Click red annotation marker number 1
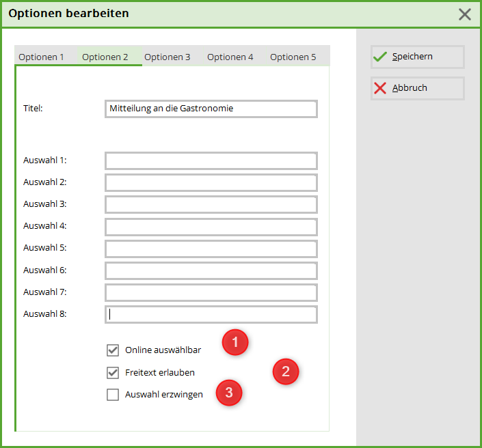The width and height of the screenshot is (482, 448). 235,343
